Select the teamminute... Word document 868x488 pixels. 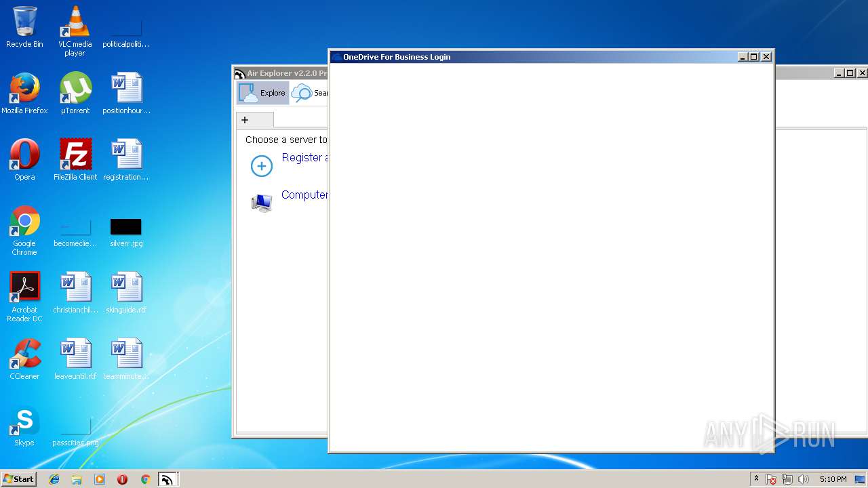click(126, 359)
